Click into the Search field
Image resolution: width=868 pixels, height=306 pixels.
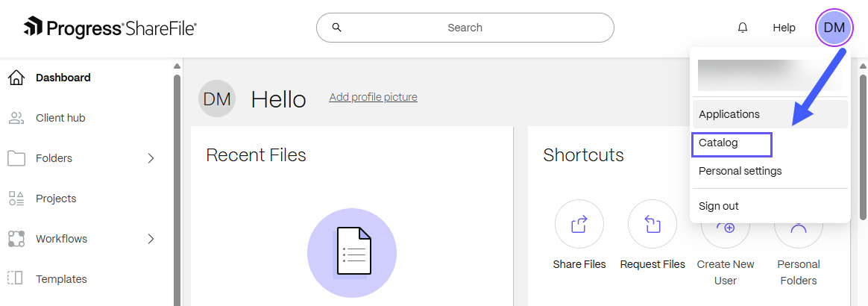coord(465,28)
